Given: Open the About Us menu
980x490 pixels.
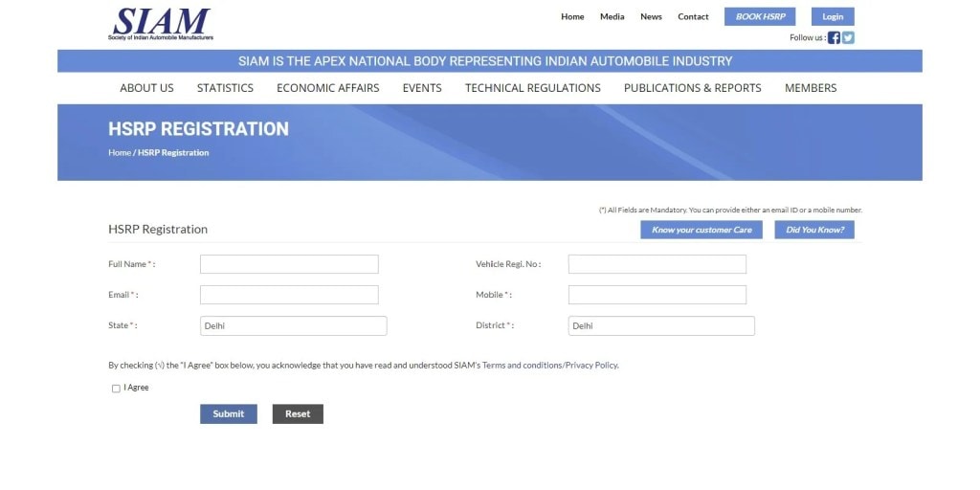Looking at the screenshot, I should click(x=146, y=88).
